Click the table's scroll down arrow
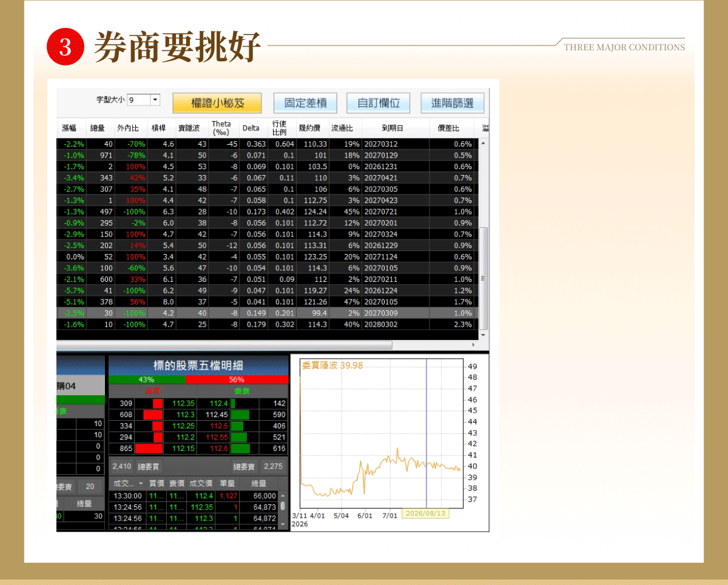Image resolution: width=728 pixels, height=585 pixels. 484,335
